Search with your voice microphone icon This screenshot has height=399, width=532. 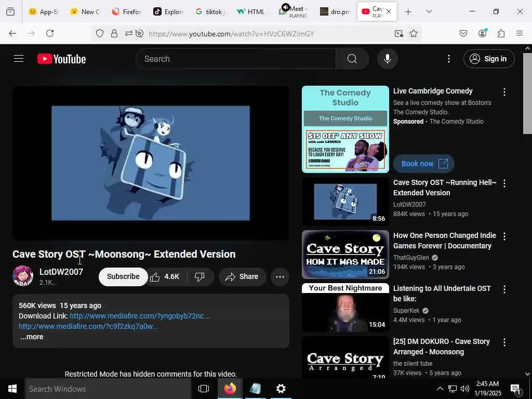(x=387, y=59)
